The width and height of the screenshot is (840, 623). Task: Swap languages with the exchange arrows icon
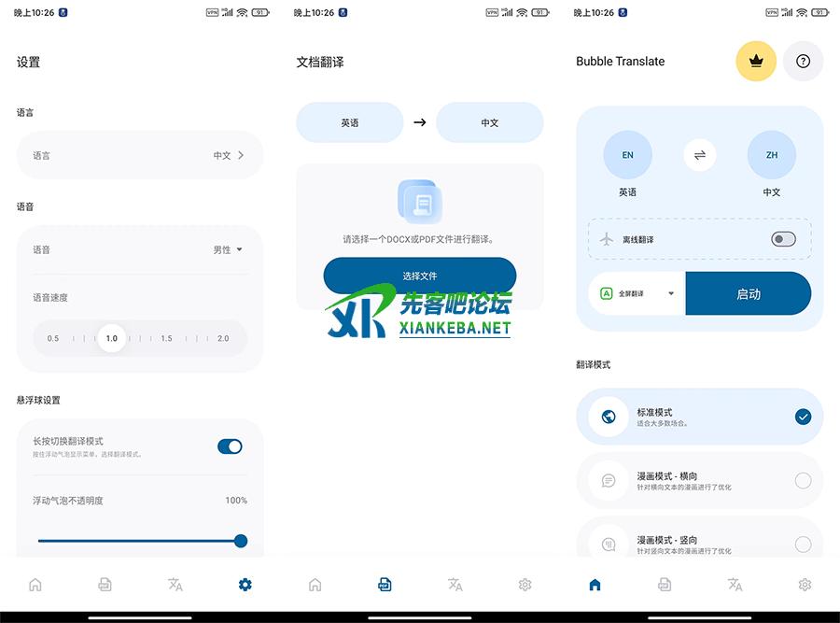click(x=700, y=155)
